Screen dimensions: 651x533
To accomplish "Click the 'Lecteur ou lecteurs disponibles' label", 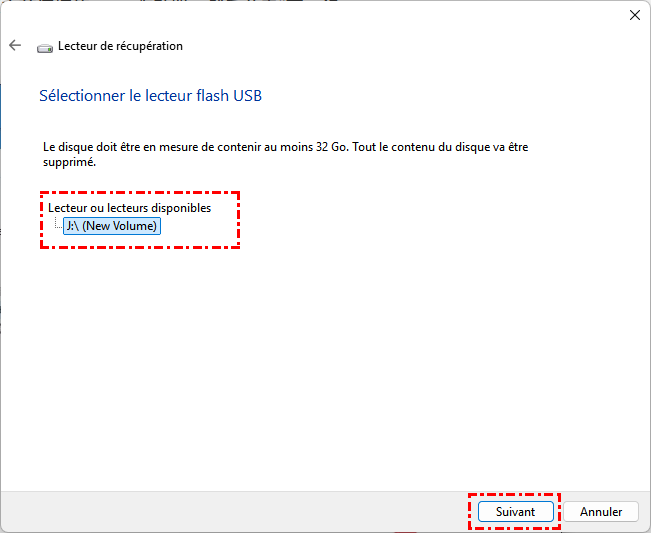I will point(130,208).
